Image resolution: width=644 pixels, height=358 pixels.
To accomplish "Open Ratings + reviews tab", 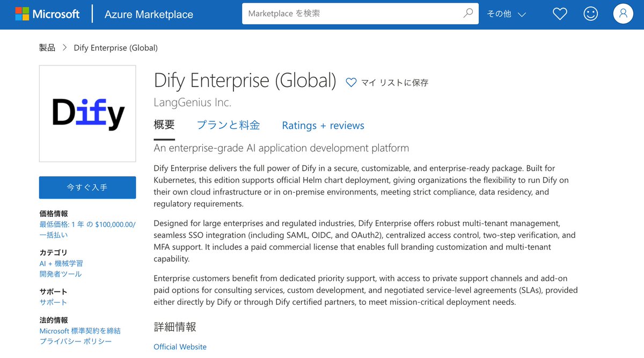I will [x=323, y=126].
